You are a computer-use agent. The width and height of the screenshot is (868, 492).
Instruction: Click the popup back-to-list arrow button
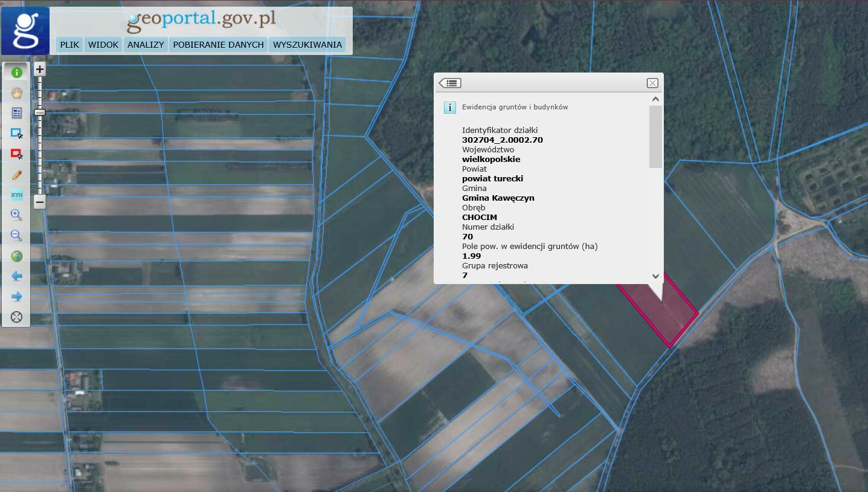(450, 83)
